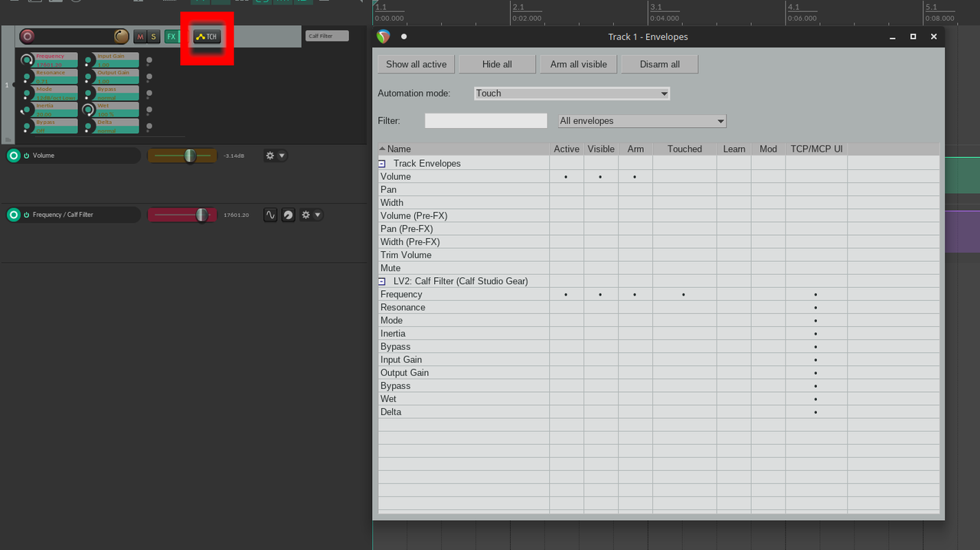Toggle Visible for Resonance envelope
The width and height of the screenshot is (980, 550).
coord(600,307)
